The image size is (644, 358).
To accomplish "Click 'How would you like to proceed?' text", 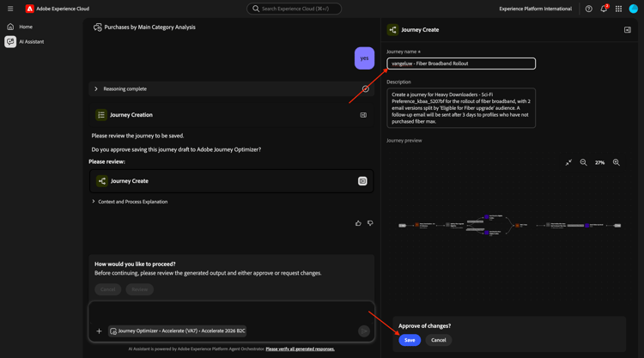I will pos(135,264).
